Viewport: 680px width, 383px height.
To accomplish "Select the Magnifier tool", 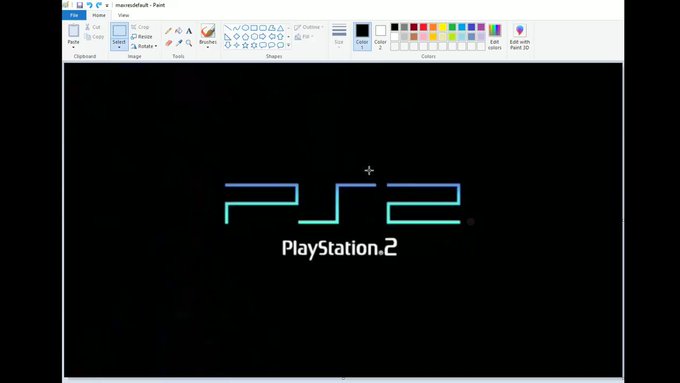I will 189,43.
